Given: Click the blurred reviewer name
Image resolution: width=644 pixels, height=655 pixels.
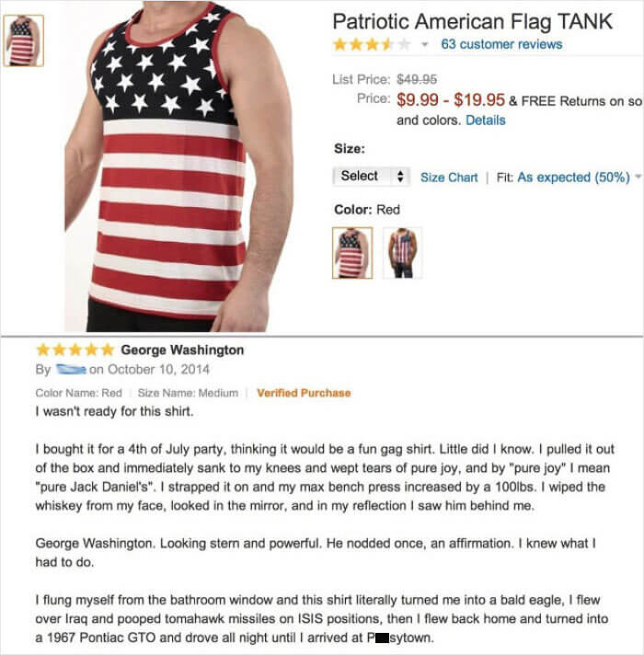Looking at the screenshot, I should (x=71, y=369).
